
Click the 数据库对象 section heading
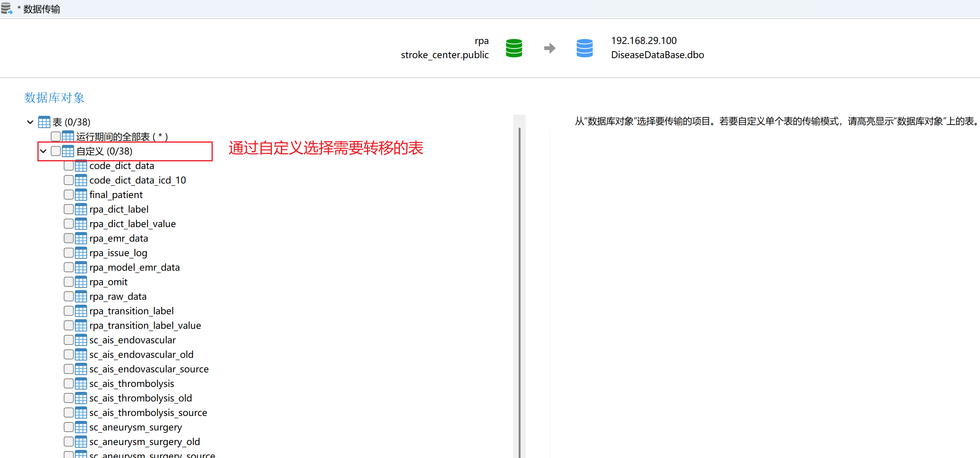coord(54,97)
